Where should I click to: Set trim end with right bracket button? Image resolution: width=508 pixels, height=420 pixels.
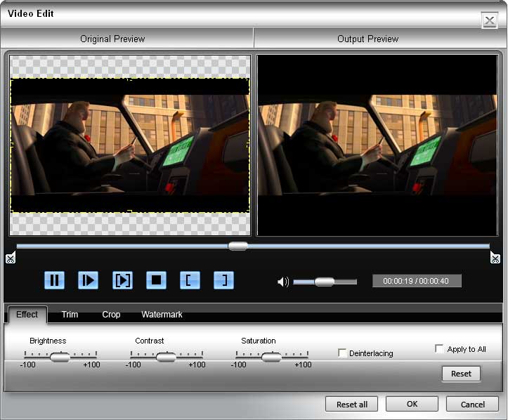[x=223, y=280]
